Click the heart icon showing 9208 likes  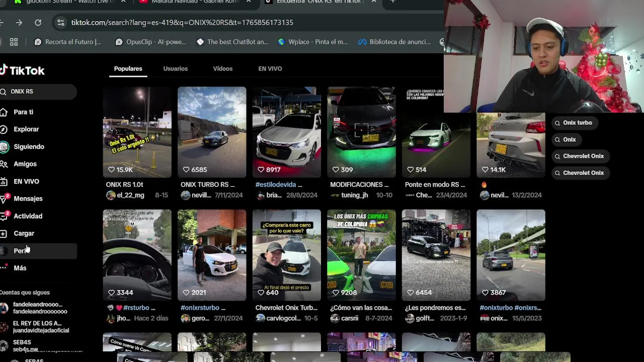point(336,293)
